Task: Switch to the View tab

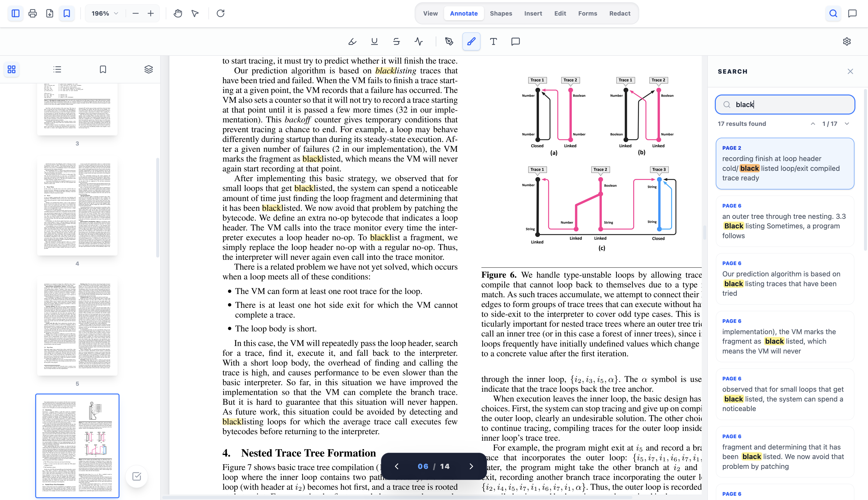Action: coord(430,13)
